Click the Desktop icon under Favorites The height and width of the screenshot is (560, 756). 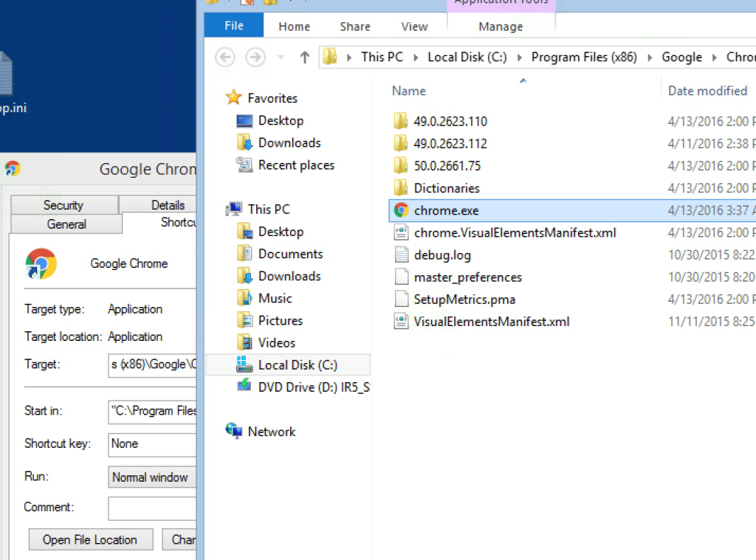pyautogui.click(x=244, y=120)
